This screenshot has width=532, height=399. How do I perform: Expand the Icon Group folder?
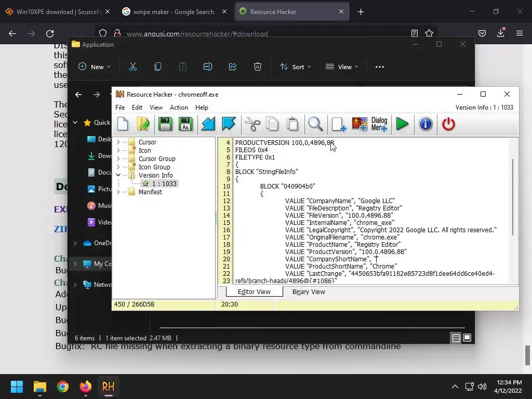click(118, 167)
